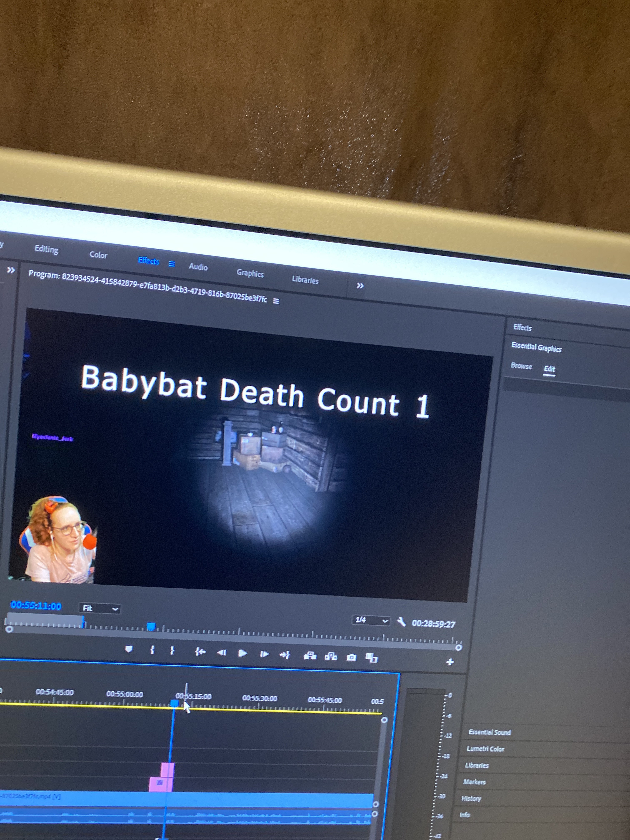The height and width of the screenshot is (840, 630).
Task: Click the Mark In bracket icon
Action: tap(152, 650)
